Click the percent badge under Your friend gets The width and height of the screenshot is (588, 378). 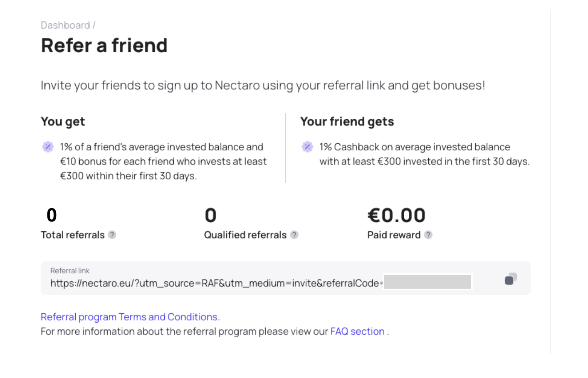click(x=307, y=147)
